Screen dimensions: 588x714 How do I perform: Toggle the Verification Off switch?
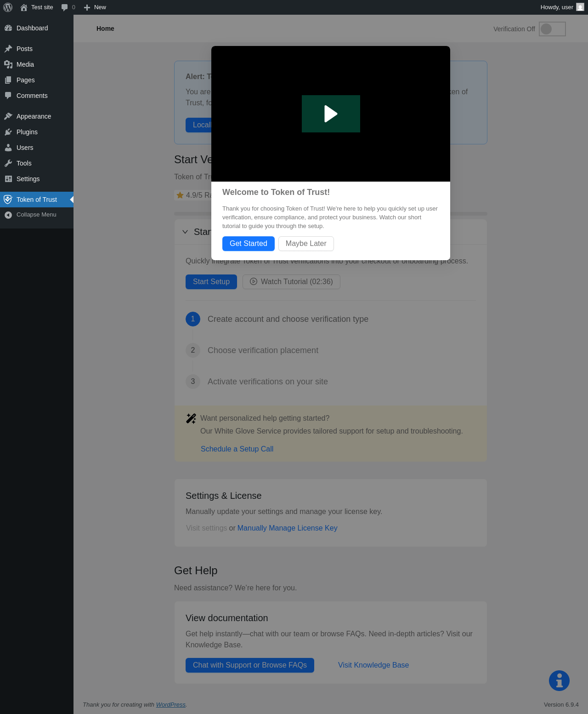(x=552, y=29)
